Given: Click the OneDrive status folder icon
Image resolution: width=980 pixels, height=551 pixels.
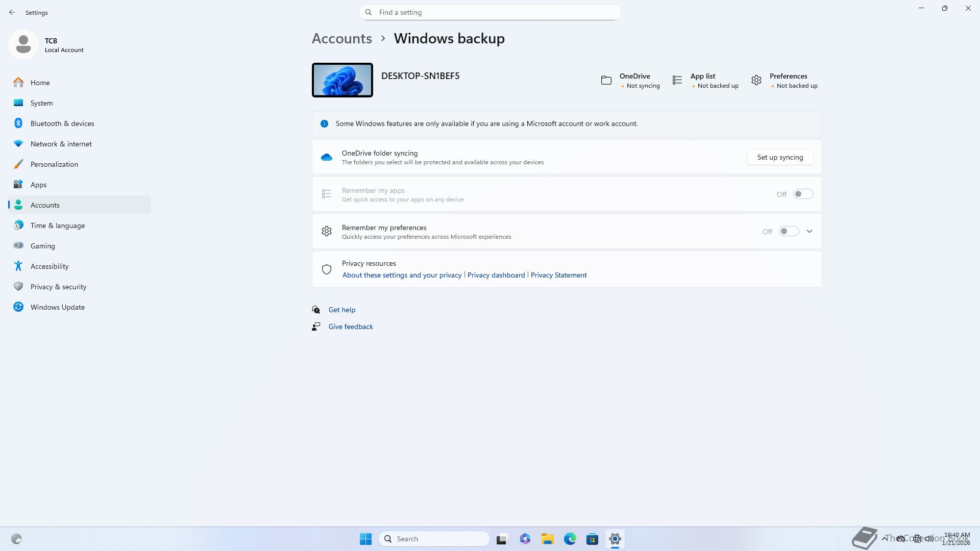Looking at the screenshot, I should [606, 80].
